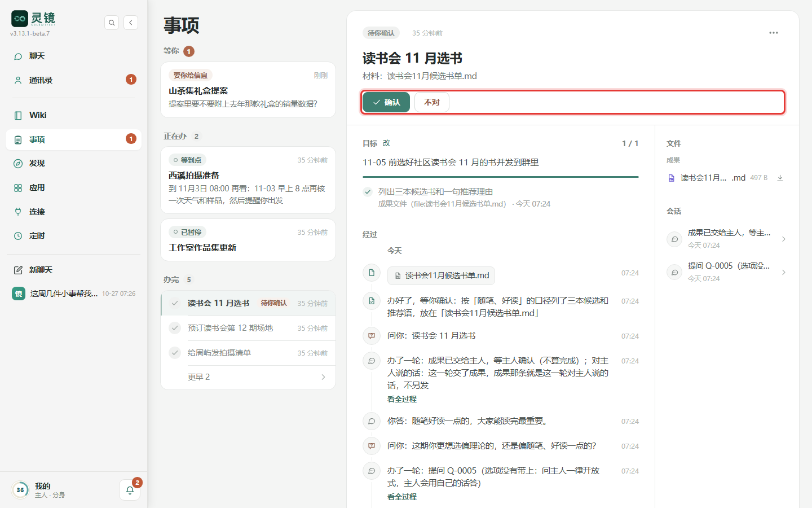The height and width of the screenshot is (508, 812).
Task: Open the 读书会11月候选书单.md file chip in timeline
Action: point(441,275)
